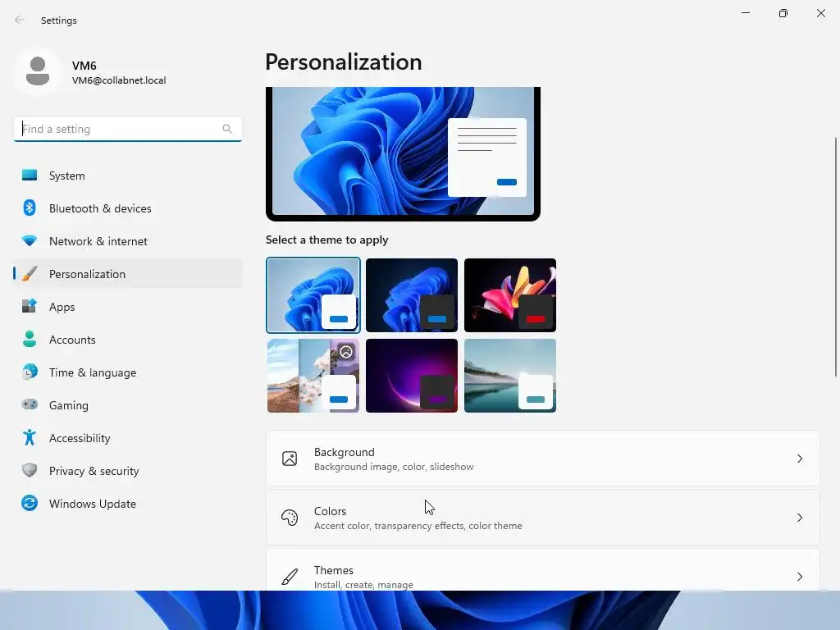Open Time & language settings
840x630 pixels.
click(128, 372)
